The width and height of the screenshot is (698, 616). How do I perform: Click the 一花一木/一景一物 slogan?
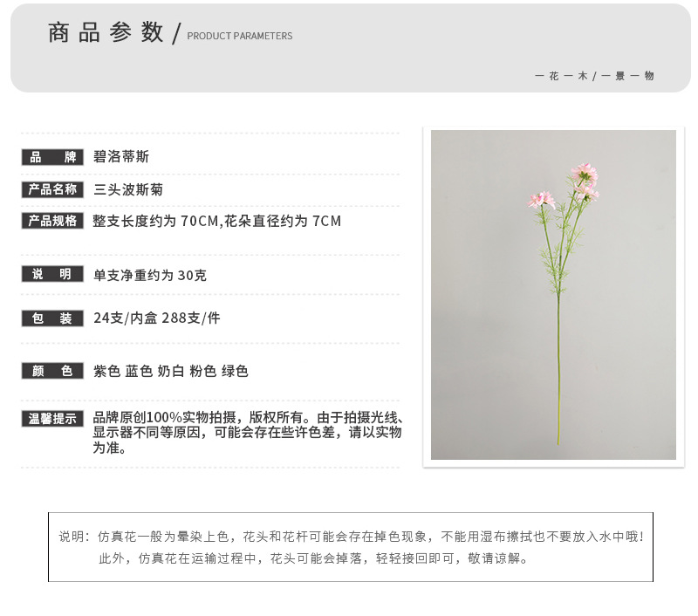594,76
